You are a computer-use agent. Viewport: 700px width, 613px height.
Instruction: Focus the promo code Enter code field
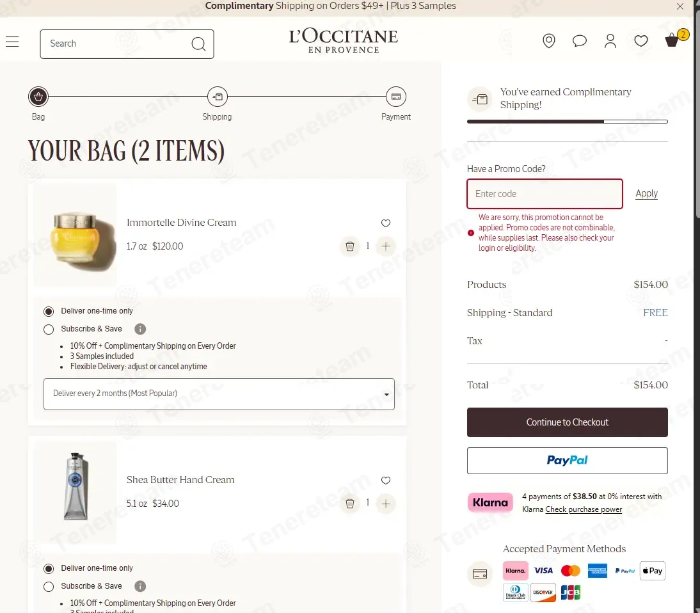point(545,194)
